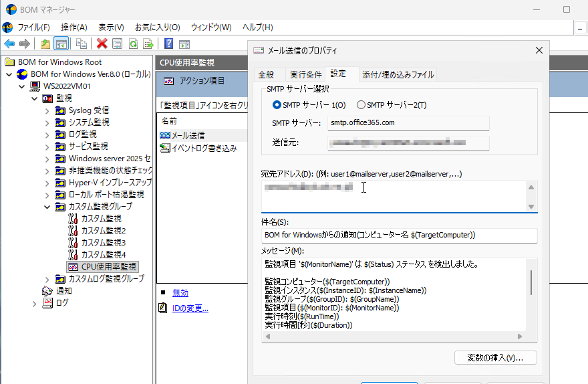Click the Show/Hide action pane icon

pos(184,44)
